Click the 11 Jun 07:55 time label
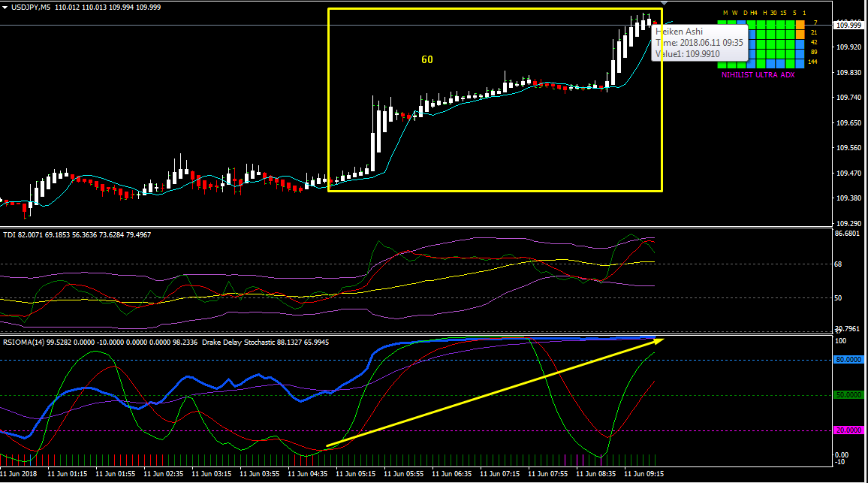 pos(548,473)
